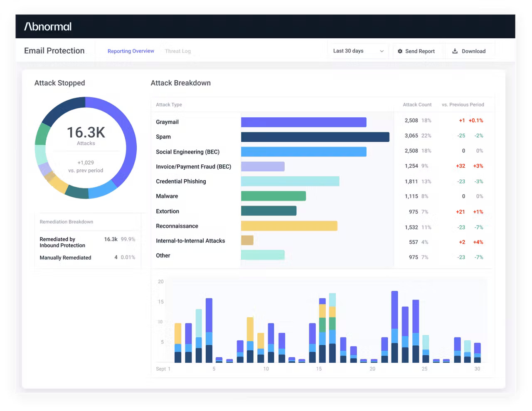
Task: Click the Credential Phishing row label
Action: point(181,181)
